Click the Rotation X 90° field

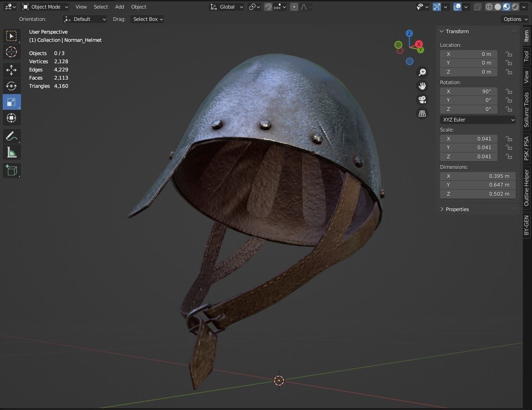pyautogui.click(x=469, y=91)
